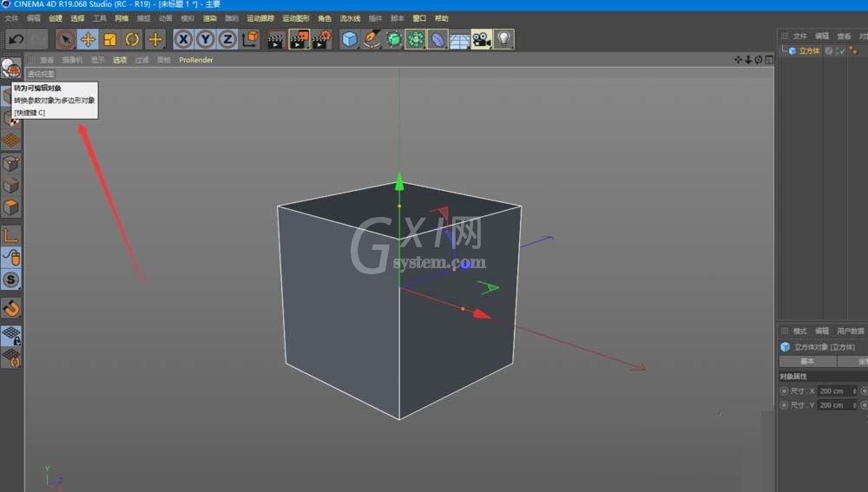
Task: Open the 网格 menu
Action: [x=122, y=18]
